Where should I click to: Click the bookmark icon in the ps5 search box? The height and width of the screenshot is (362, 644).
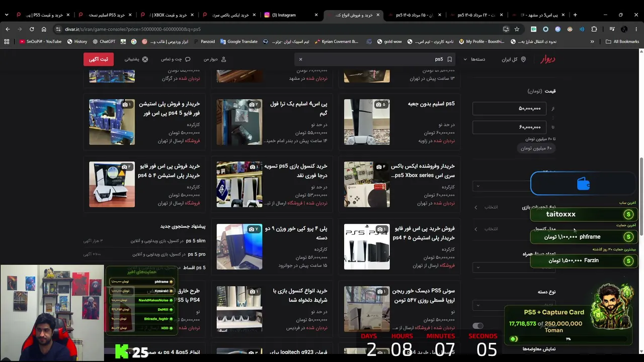point(449,59)
